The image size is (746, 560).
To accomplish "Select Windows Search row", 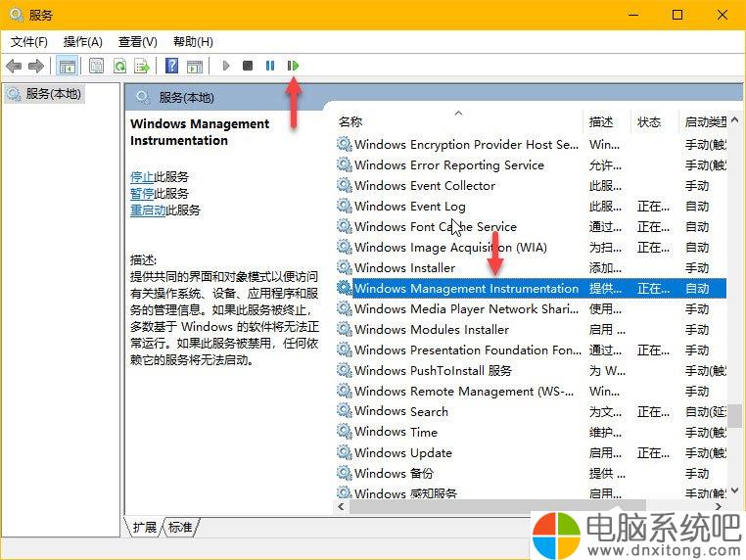I will [531, 411].
